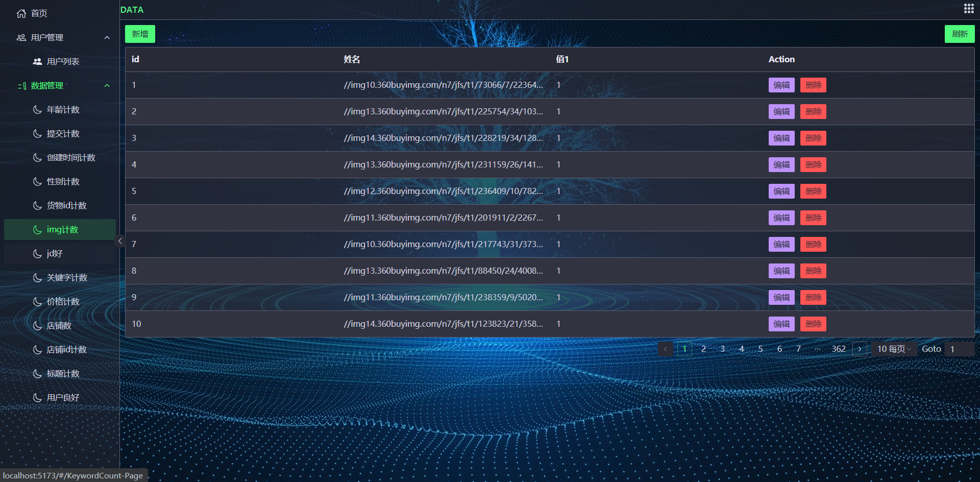The image size is (980, 482).
Task: Click 编辑 on the row with id 3
Action: pyautogui.click(x=781, y=138)
